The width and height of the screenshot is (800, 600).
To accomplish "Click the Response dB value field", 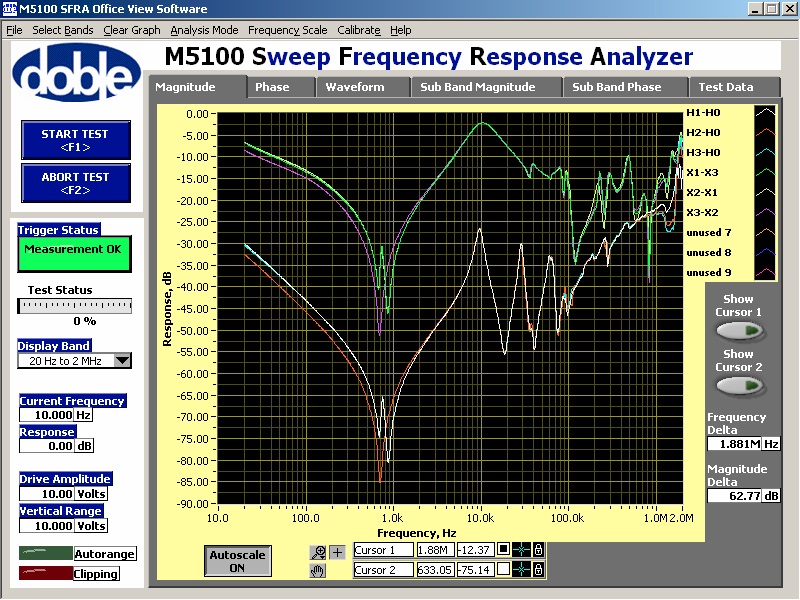I will click(47, 446).
